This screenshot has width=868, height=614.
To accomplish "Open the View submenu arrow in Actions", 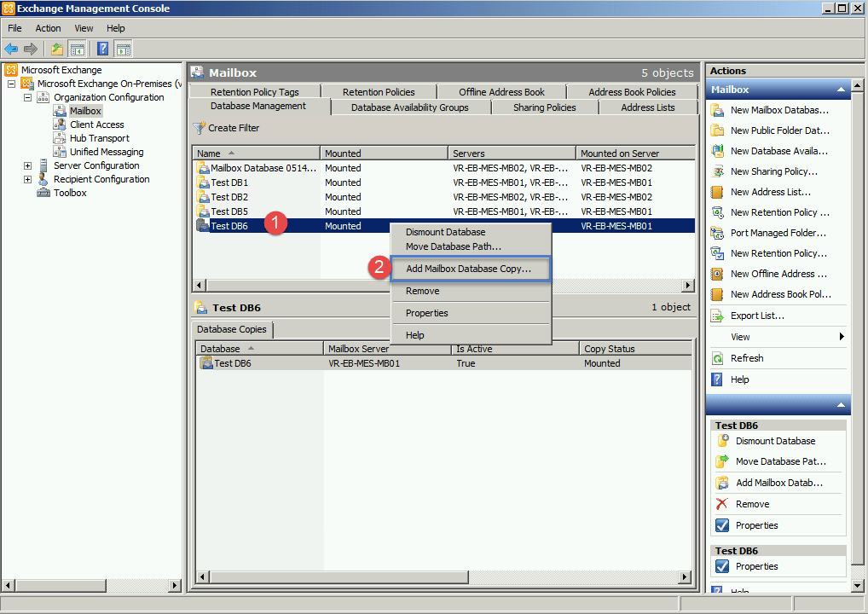I will click(842, 337).
